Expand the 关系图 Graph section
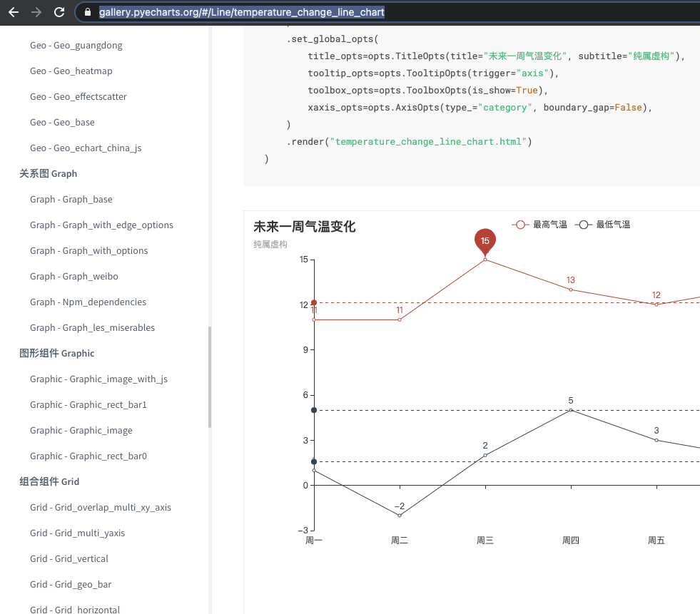This screenshot has height=614, width=700. click(x=49, y=173)
